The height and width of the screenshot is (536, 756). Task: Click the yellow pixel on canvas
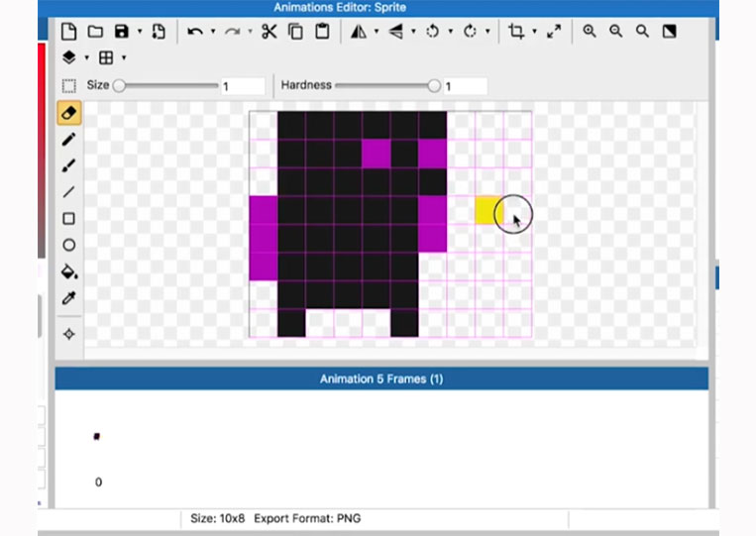click(x=488, y=210)
